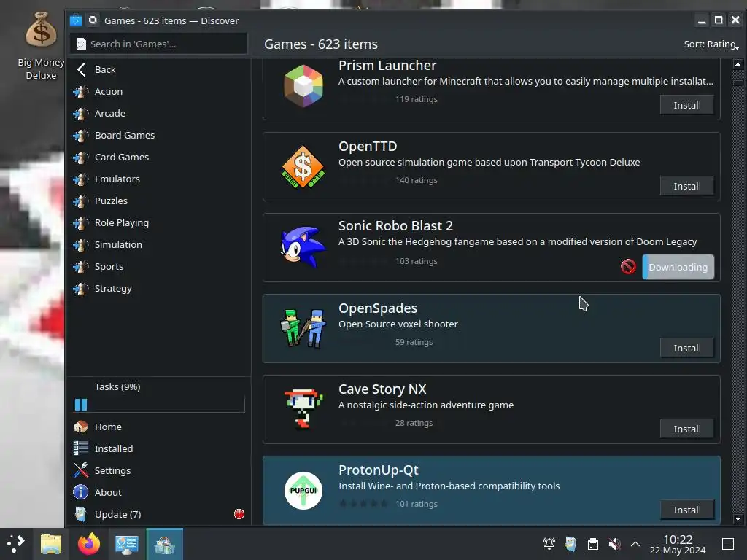Open Update (7) page
The height and width of the screenshot is (560, 747).
point(158,514)
